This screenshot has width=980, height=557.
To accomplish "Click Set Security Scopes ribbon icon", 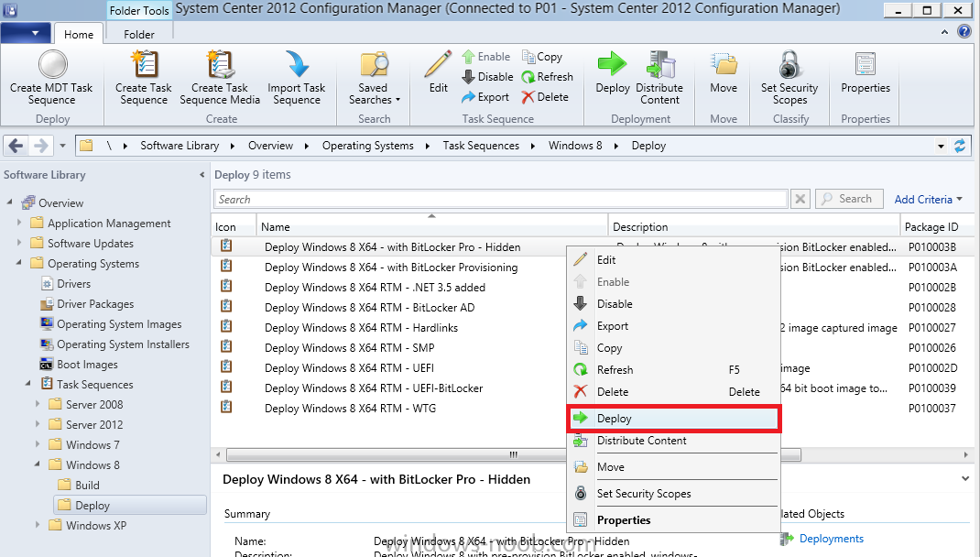I will coord(789,78).
